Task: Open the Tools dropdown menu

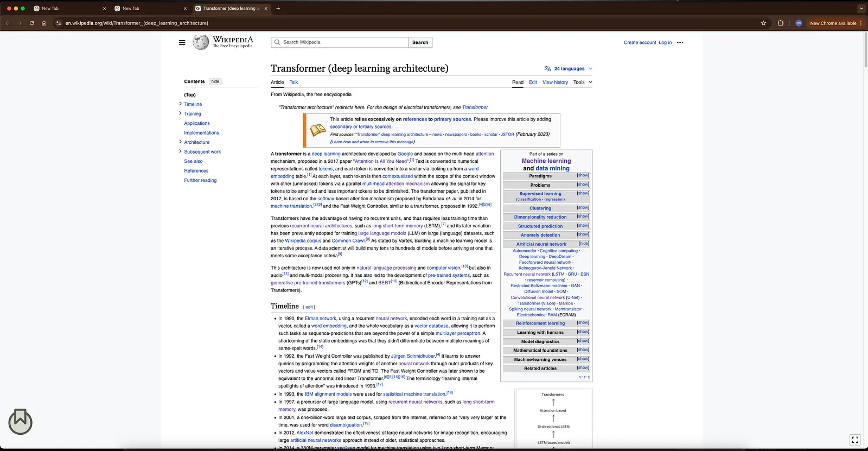Action: pos(583,82)
